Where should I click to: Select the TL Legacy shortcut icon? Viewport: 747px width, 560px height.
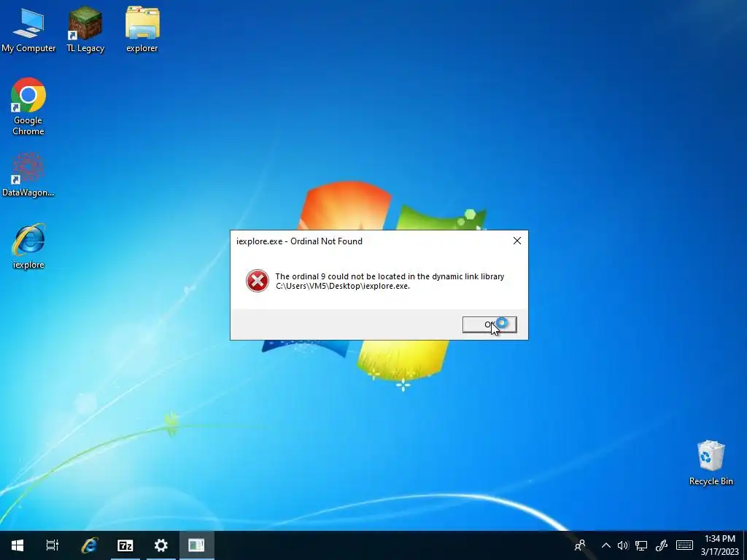(x=85, y=31)
